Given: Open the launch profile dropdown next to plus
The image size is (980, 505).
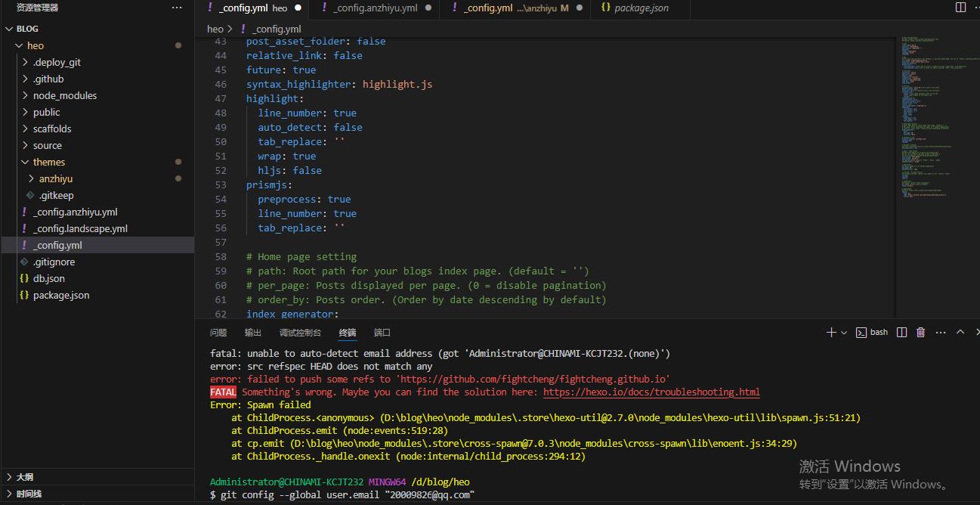Looking at the screenshot, I should (844, 332).
